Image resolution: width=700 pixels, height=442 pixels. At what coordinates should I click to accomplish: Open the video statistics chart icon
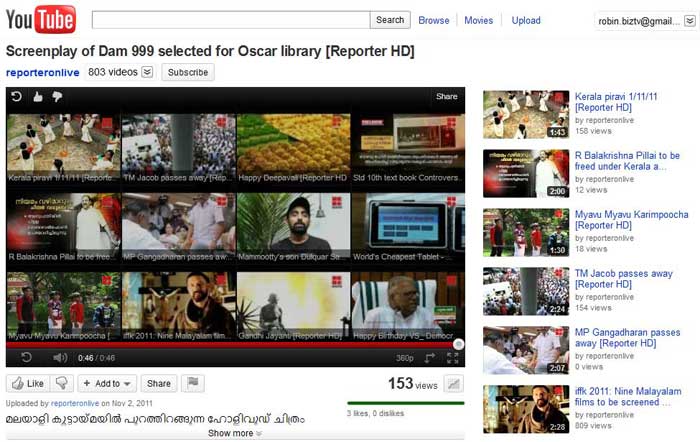click(453, 384)
